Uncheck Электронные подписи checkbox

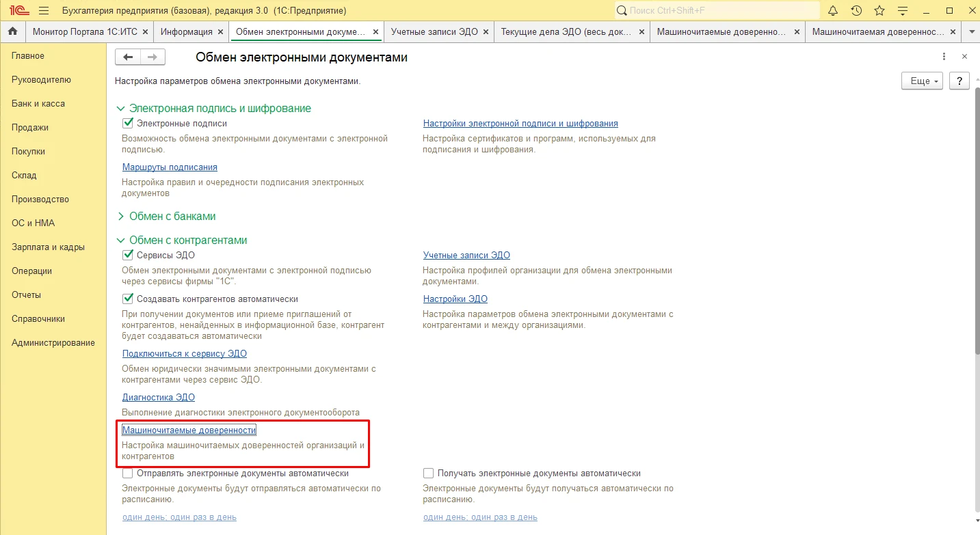pos(127,124)
